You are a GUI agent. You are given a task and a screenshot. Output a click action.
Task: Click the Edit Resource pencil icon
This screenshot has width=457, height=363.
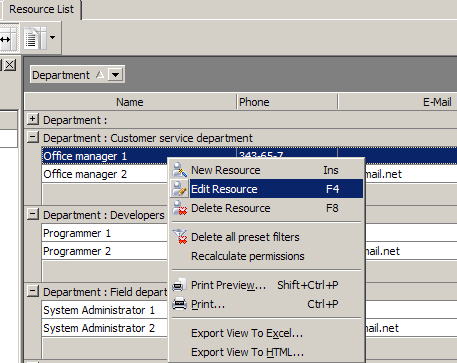click(x=180, y=189)
